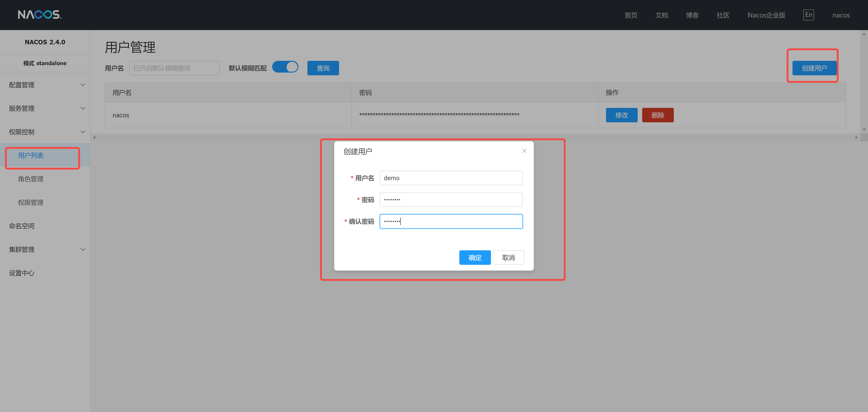Open the 文档 link in header
This screenshot has height=412, width=868.
click(661, 15)
